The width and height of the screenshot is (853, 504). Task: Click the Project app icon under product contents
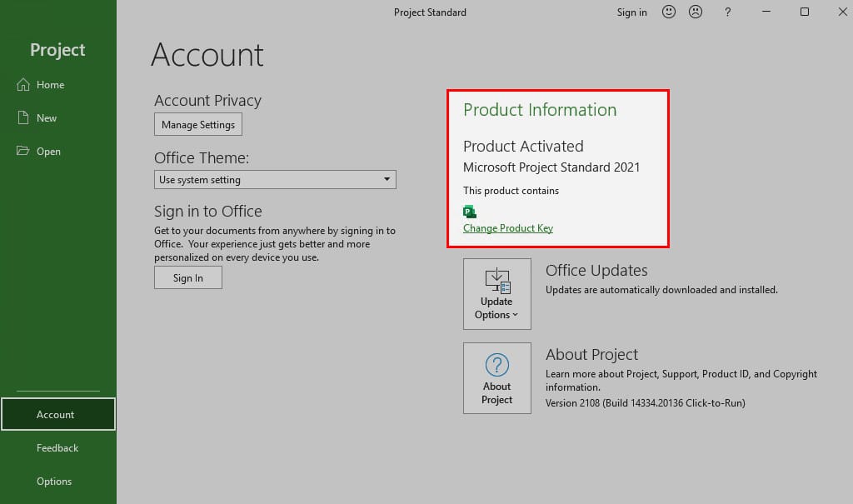pyautogui.click(x=470, y=212)
